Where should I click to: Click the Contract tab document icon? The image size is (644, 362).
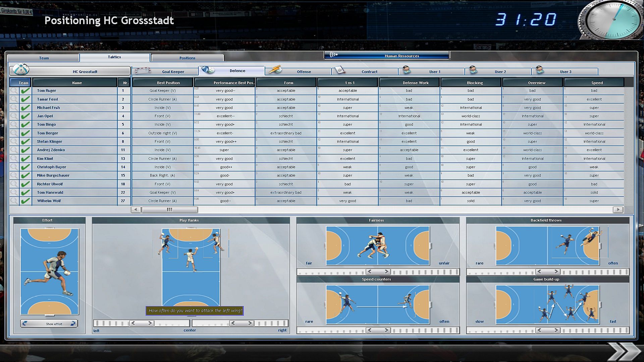point(340,70)
